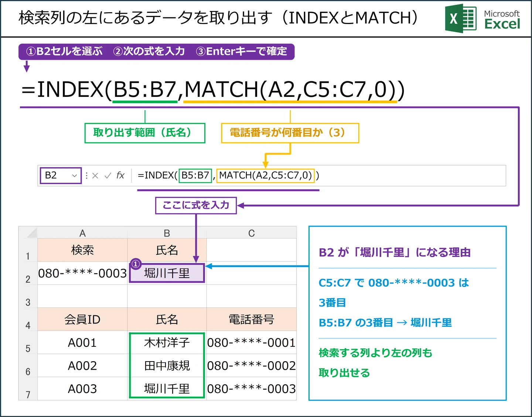Click the Enter checkmark in formula bar
This screenshot has width=532, height=417.
(108, 176)
